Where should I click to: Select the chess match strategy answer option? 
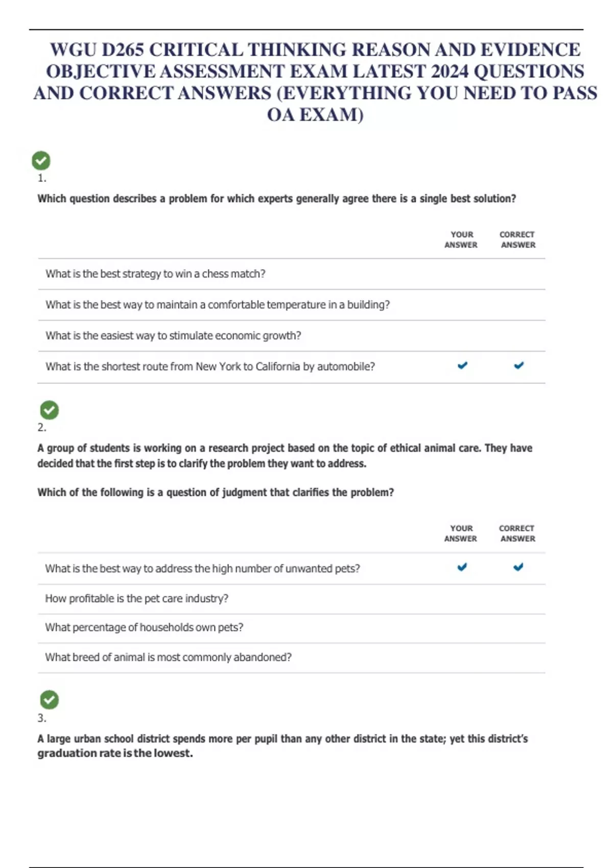coord(155,274)
